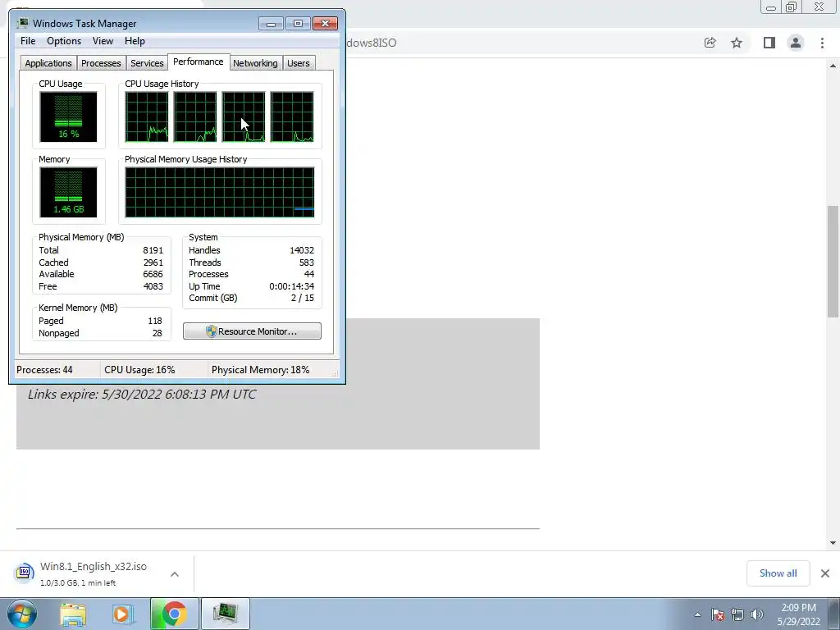840x630 pixels.
Task: Click the Commit (GB) value 2 / 15
Action: [x=302, y=298]
